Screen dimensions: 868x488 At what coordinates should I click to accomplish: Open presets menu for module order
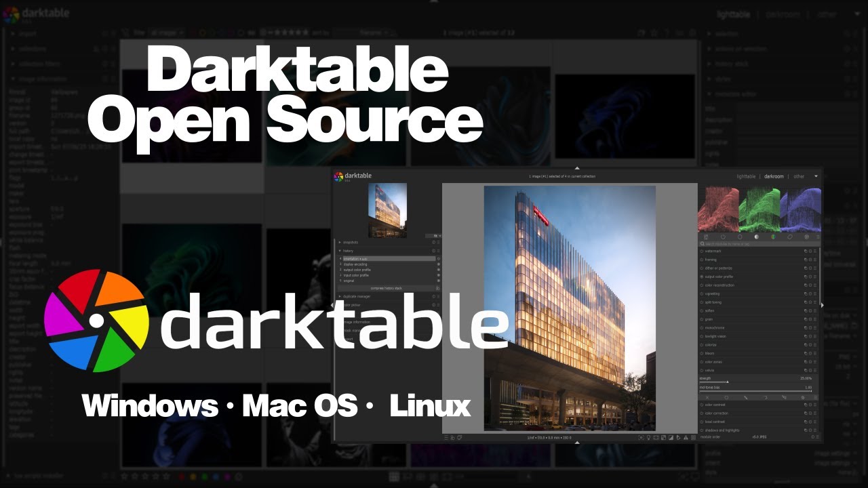817,436
